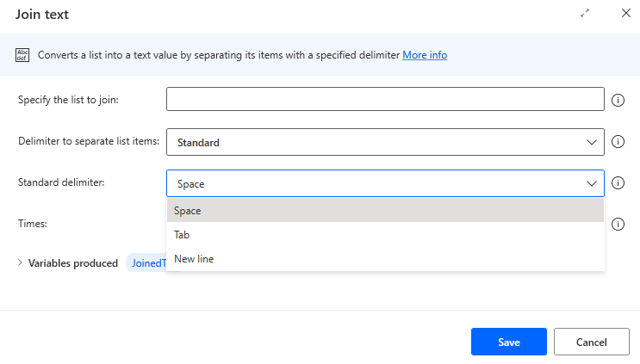The image size is (640, 364).
Task: Pick the New line delimiter option
Action: click(385, 259)
